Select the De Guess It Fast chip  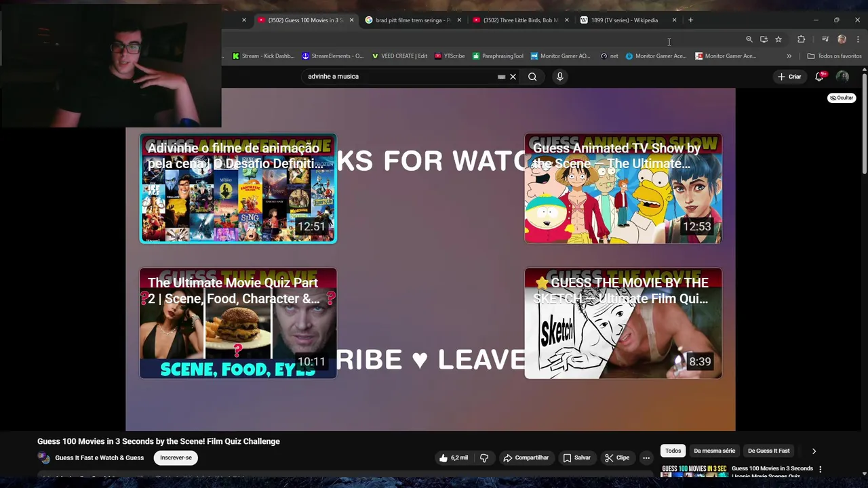tap(768, 451)
